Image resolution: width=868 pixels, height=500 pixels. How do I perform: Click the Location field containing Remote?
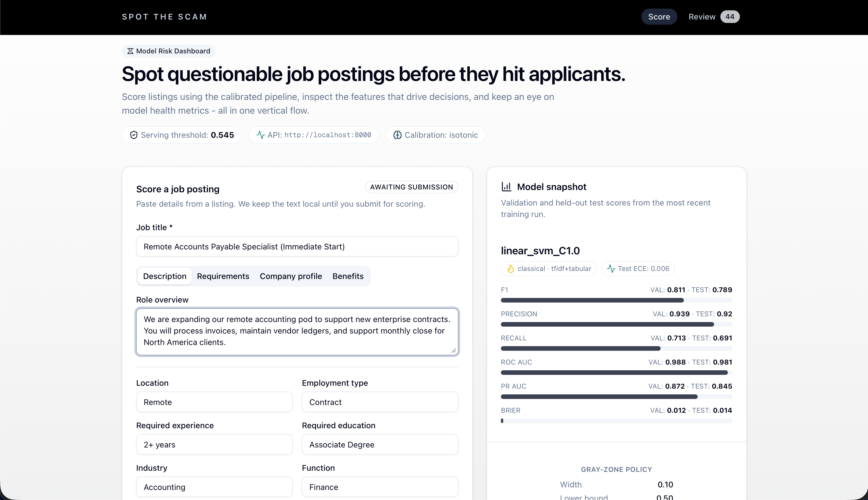point(214,402)
